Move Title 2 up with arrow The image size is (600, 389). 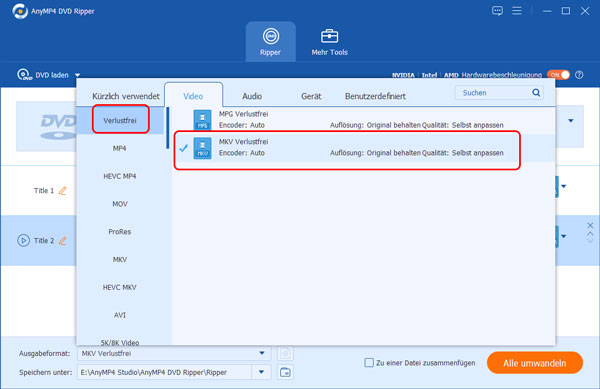590,233
